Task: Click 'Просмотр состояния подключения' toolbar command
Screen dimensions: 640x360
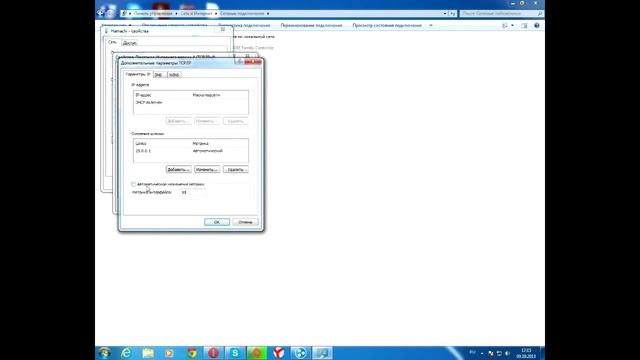Action: pos(387,25)
